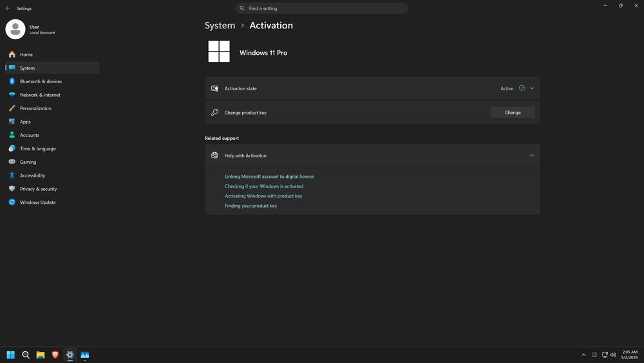This screenshot has height=363, width=644.
Task: Open Apps settings
Action: click(x=52, y=122)
